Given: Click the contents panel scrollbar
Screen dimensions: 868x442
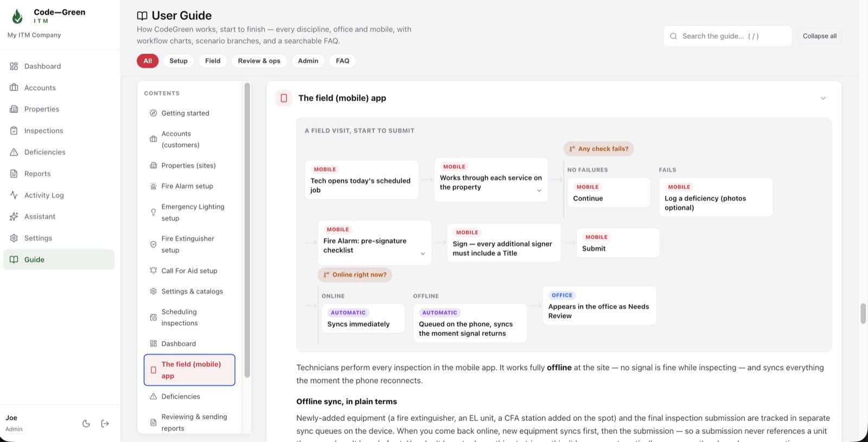Looking at the screenshot, I should pyautogui.click(x=247, y=230).
